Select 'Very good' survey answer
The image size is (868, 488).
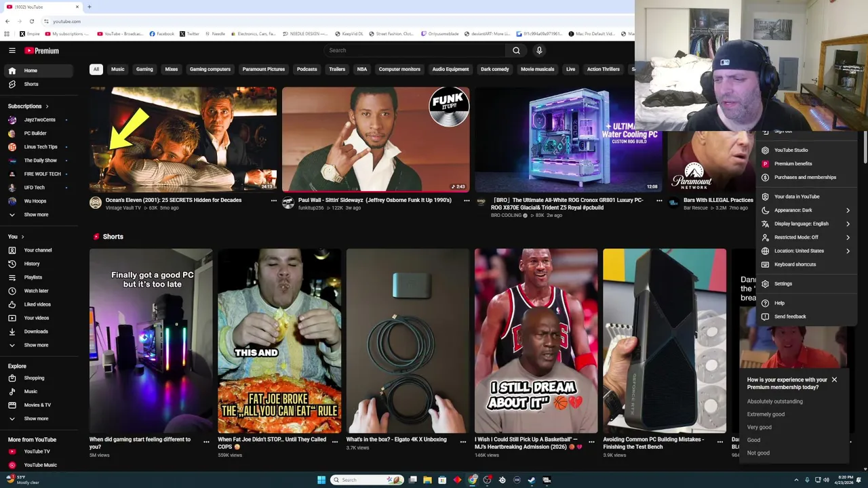[x=759, y=427]
